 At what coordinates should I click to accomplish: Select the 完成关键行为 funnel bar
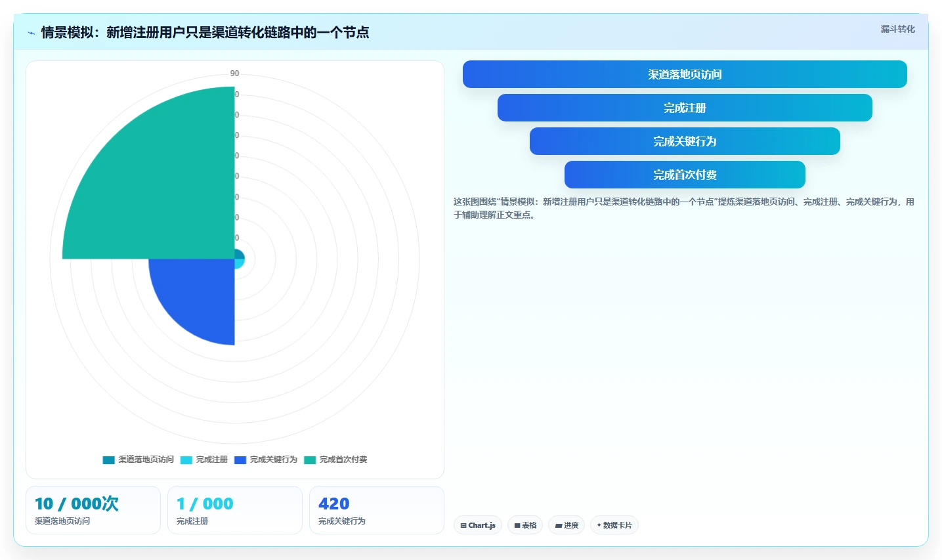pos(685,141)
